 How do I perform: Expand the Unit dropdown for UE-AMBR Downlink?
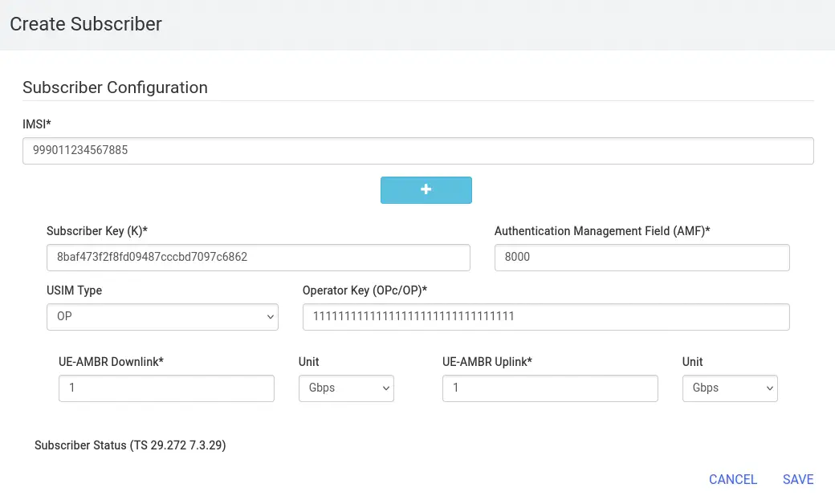point(346,388)
